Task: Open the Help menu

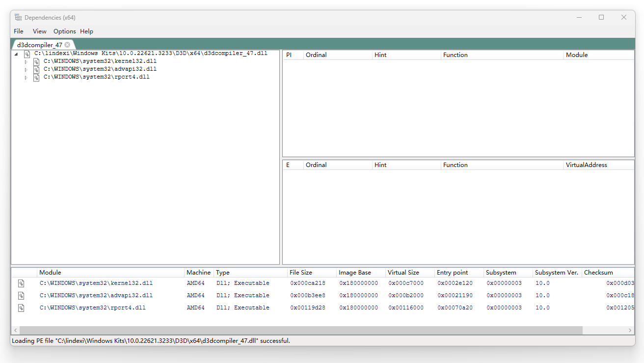Action: [x=86, y=31]
